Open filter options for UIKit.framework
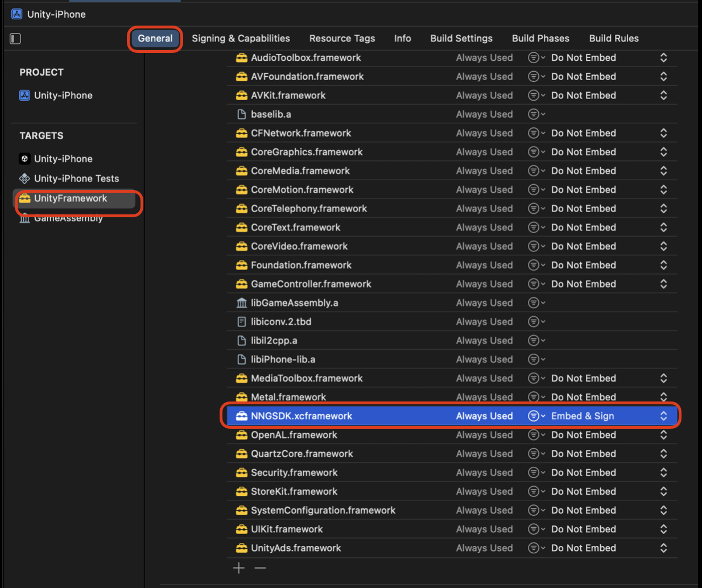702x588 pixels. (x=536, y=529)
